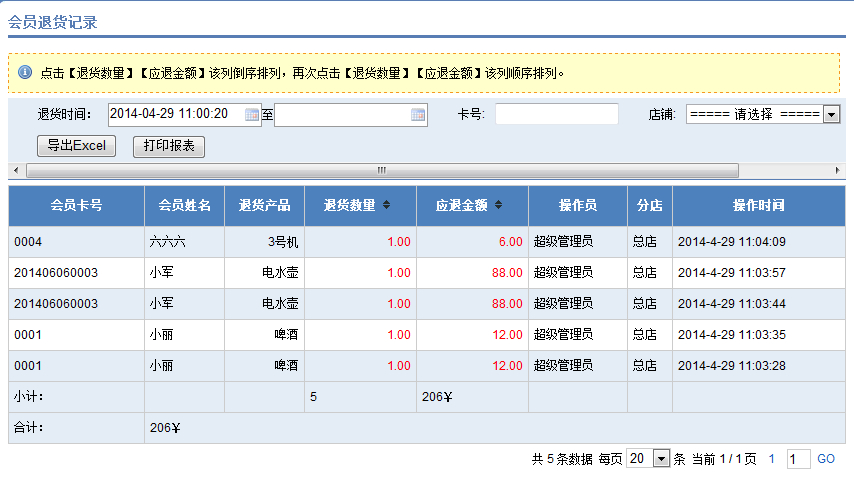Click the empty end date input field

coord(342,115)
